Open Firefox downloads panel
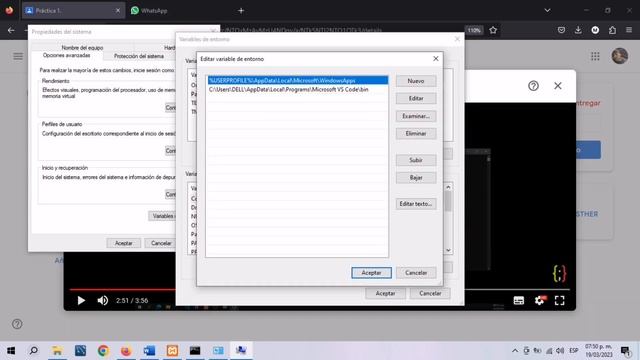 [x=578, y=30]
